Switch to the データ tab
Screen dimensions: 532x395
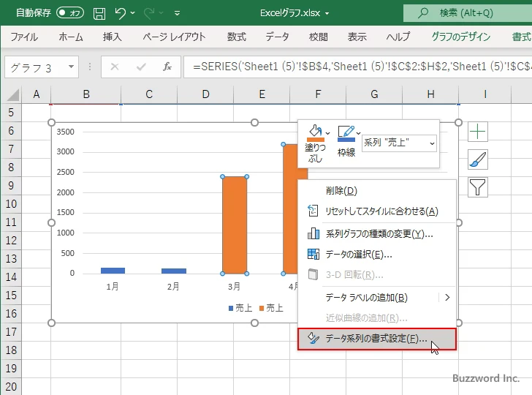click(x=277, y=37)
